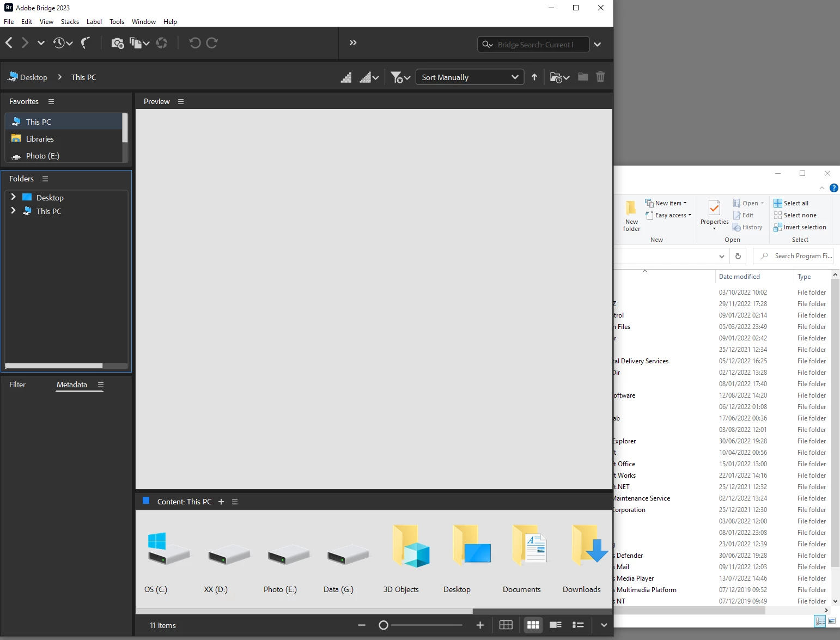Open the Reveal recent file history icon
The height and width of the screenshot is (640, 840).
(63, 42)
